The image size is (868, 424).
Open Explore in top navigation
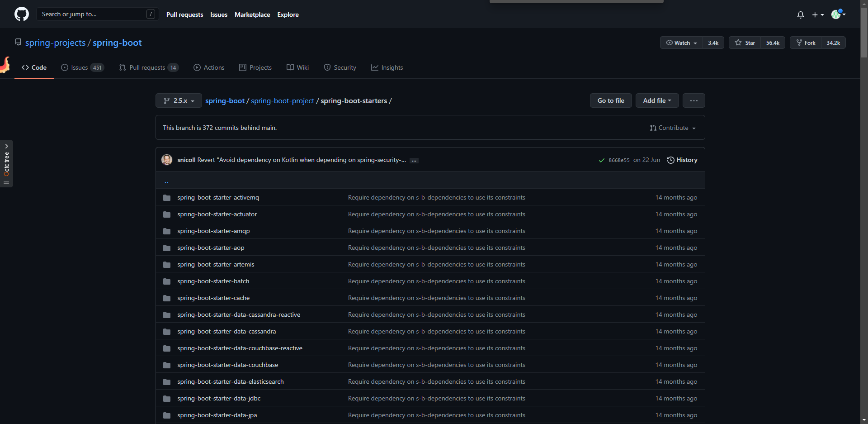[x=288, y=14]
